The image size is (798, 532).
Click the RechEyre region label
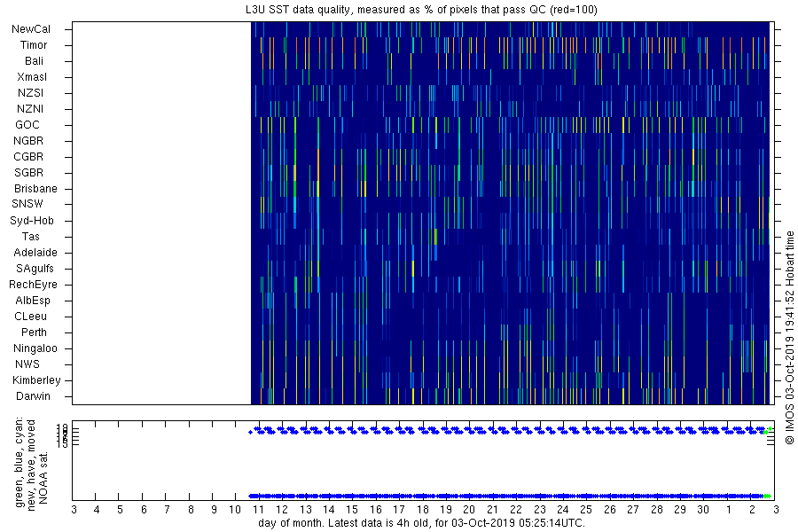coord(33,285)
